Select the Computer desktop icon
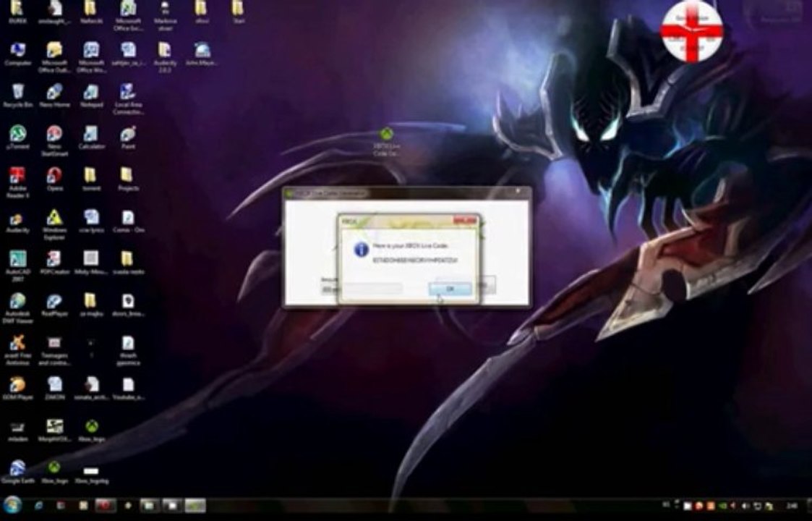The height and width of the screenshot is (521, 812). tap(17, 54)
